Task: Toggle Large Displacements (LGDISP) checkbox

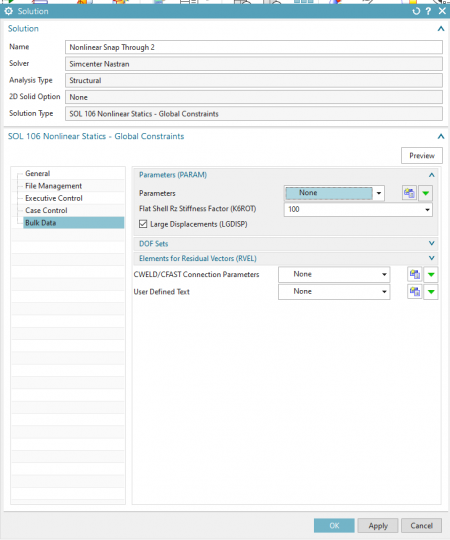Action: (x=143, y=224)
